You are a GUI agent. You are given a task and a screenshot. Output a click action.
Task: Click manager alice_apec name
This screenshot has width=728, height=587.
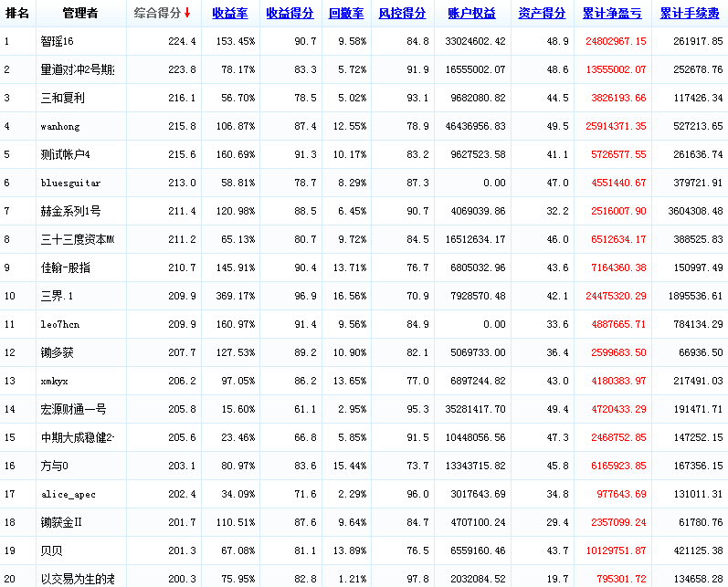[68, 495]
